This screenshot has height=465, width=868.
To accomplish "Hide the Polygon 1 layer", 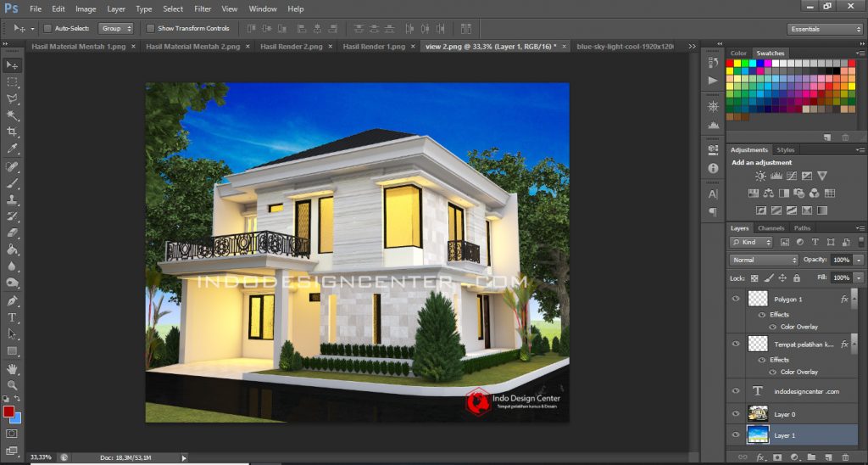I will tap(736, 299).
